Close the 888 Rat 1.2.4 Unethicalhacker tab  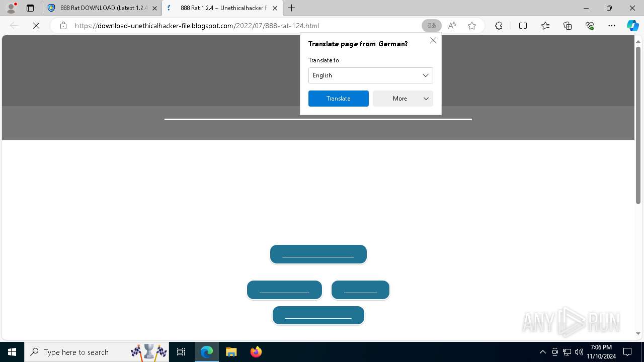pos(275,8)
